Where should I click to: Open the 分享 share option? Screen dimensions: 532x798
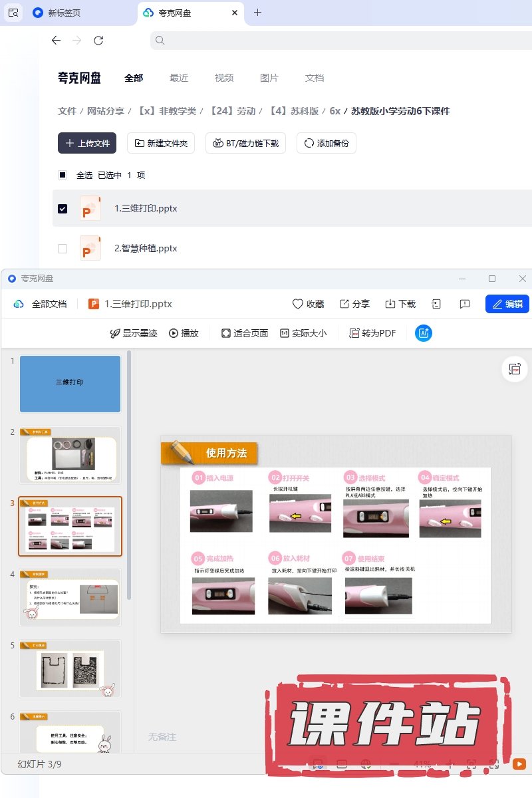pyautogui.click(x=354, y=304)
